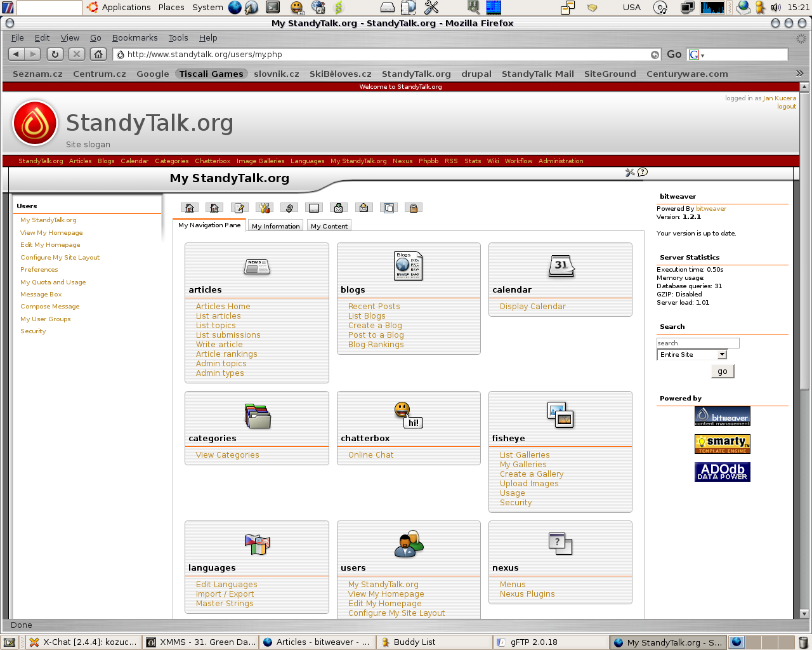Screen dimensions: 812x650
Task: Expand the Entire Site search dropdown
Action: (692, 355)
